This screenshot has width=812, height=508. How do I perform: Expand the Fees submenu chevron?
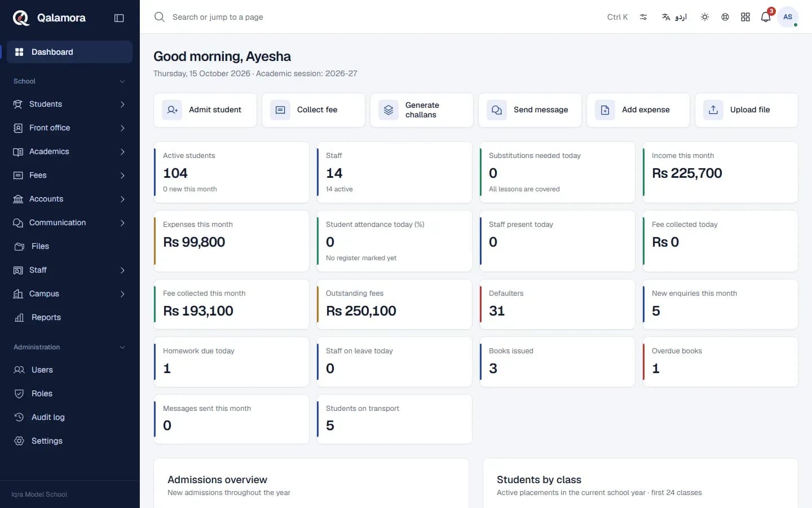pos(122,175)
